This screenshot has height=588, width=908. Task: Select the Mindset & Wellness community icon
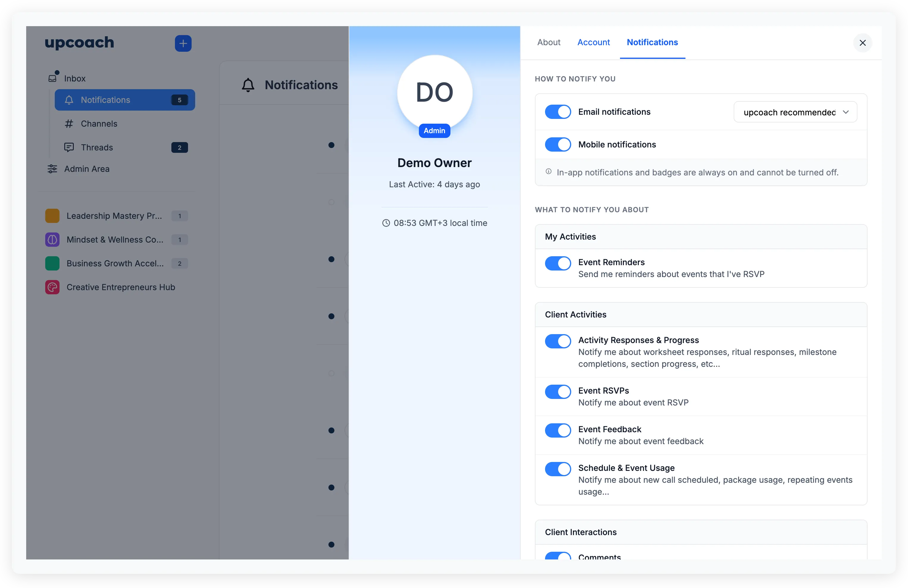tap(52, 240)
